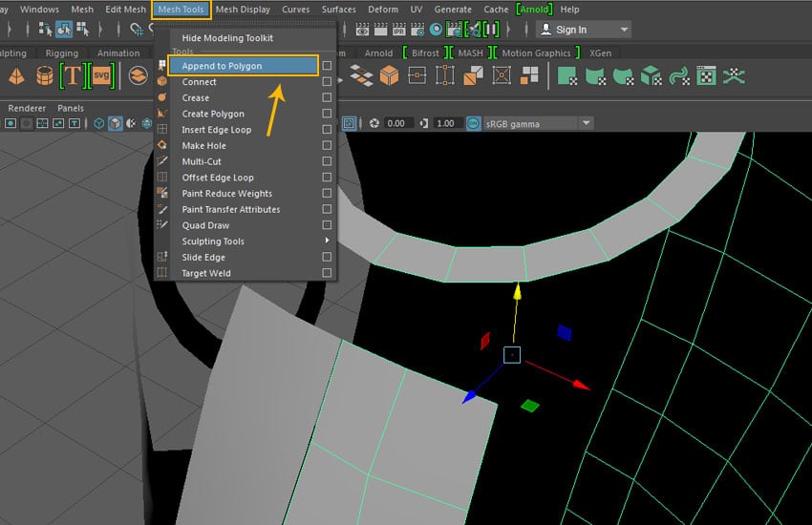Create polygon Type text from shelf
The image size is (812, 525).
(72, 76)
